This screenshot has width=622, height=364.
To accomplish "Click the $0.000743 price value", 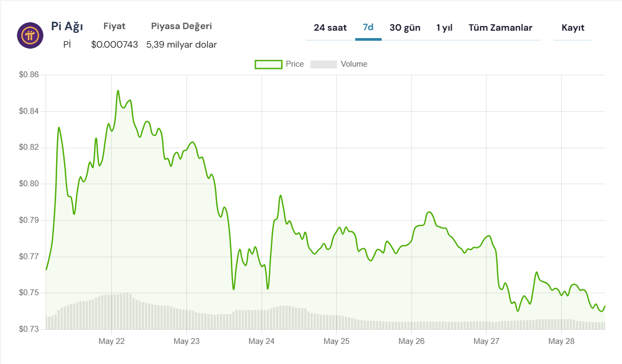I will (114, 44).
